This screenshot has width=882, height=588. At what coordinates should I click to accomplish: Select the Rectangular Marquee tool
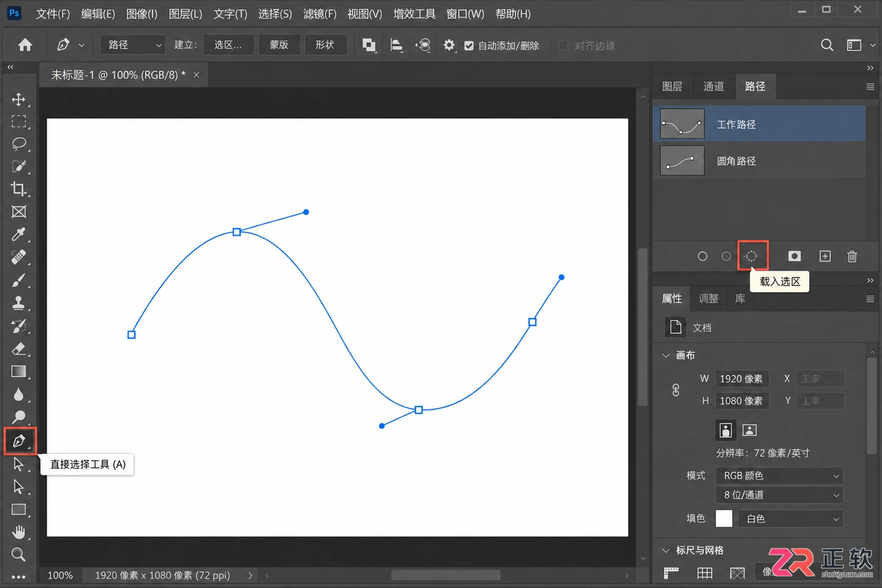tap(18, 121)
